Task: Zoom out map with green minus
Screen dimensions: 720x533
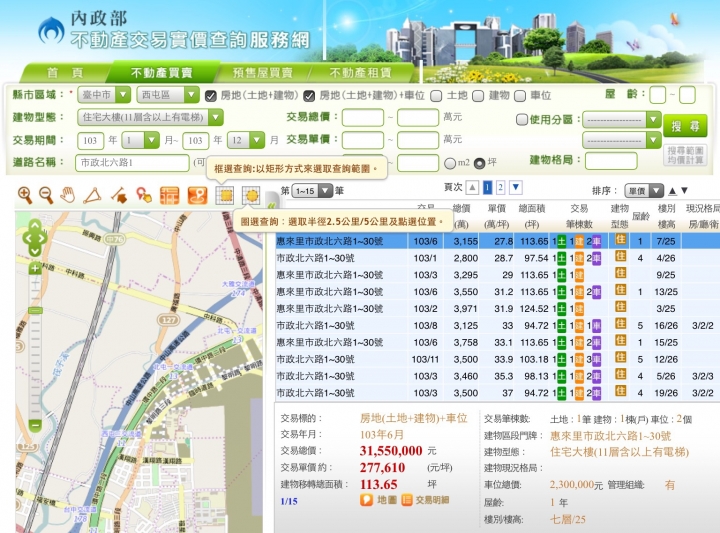Action: coord(35,426)
